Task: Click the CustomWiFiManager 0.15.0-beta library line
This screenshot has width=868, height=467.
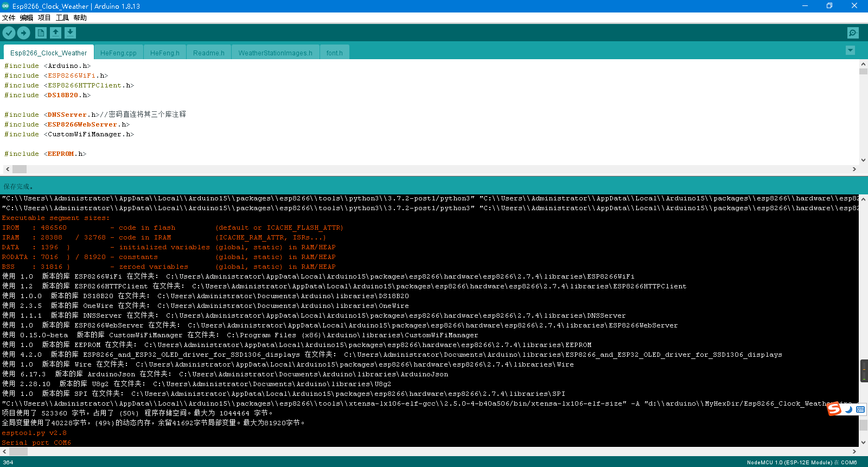Action: point(240,335)
